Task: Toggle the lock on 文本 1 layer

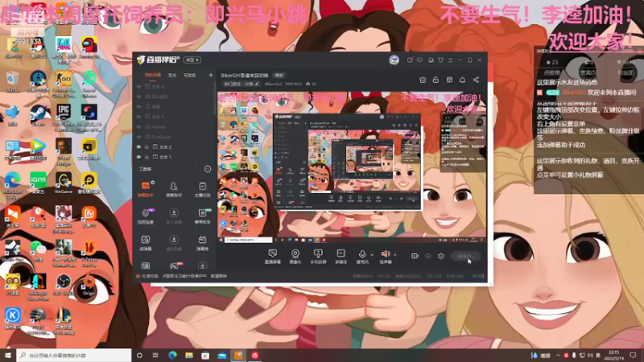Action: (x=147, y=157)
